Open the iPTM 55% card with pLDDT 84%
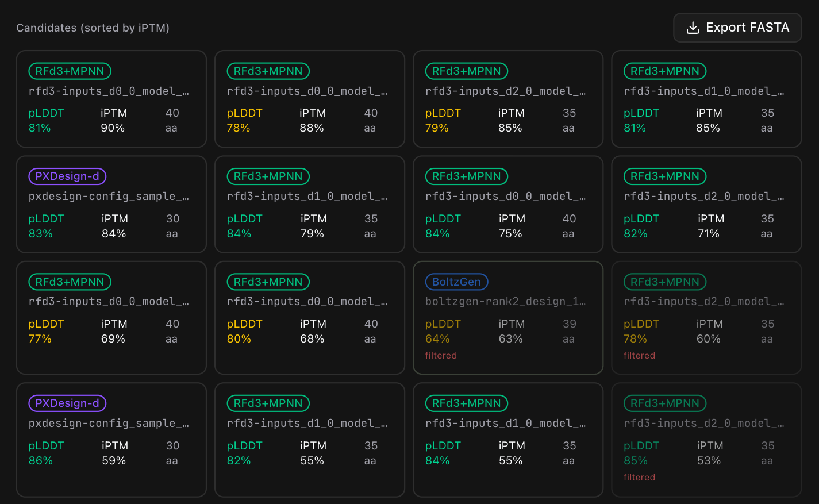819x504 pixels. click(508, 440)
